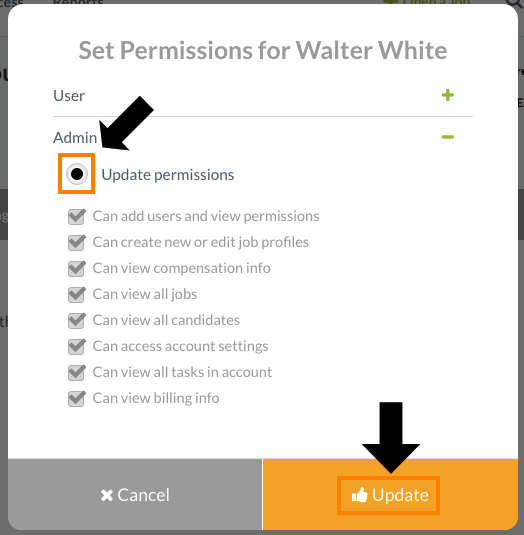Click the Cancel button
Viewport: 524px width, 535px height.
click(135, 494)
